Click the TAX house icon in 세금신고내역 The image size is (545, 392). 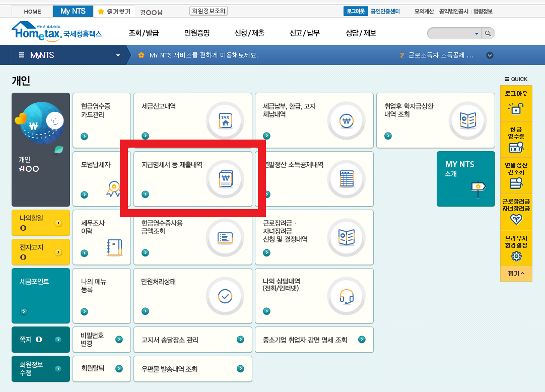(x=225, y=121)
